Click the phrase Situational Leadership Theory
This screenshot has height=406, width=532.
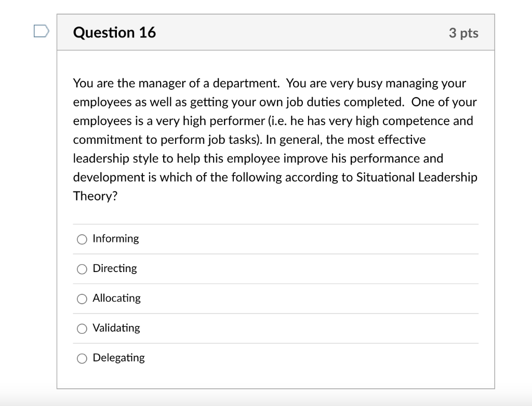pos(416,177)
